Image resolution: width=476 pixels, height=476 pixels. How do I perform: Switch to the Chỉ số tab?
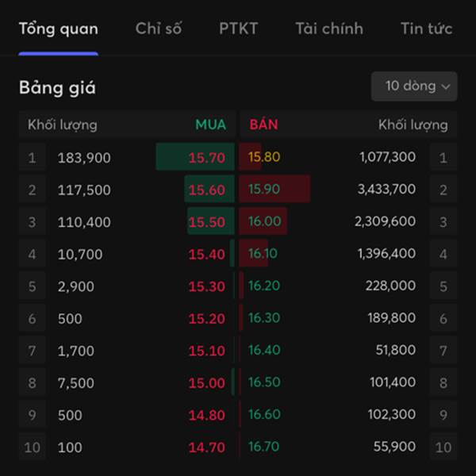(x=159, y=29)
